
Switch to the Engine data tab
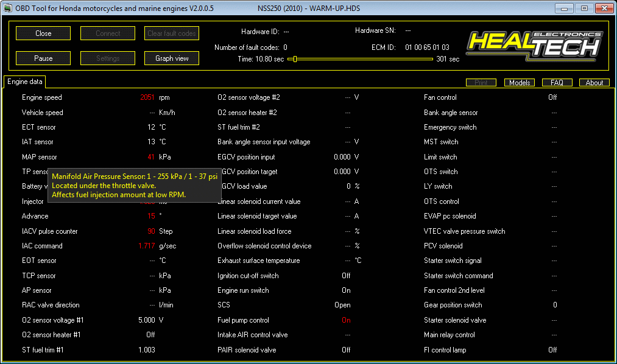pos(25,82)
